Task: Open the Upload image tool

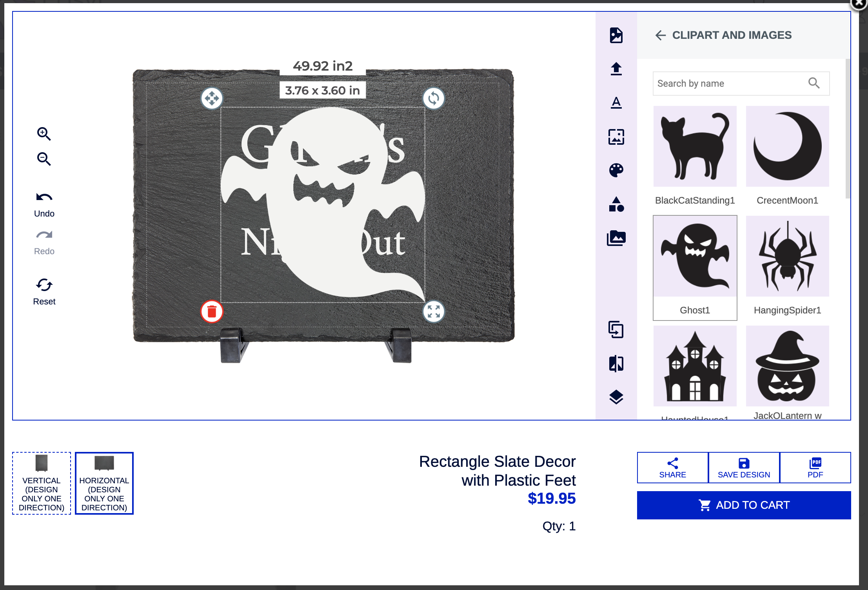Action: (616, 69)
